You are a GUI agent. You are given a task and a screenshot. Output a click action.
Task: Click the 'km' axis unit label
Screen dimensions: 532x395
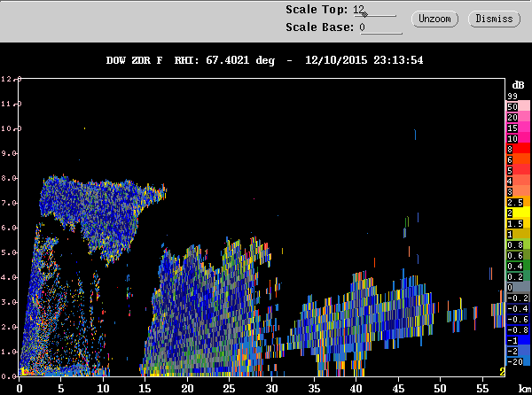click(525, 389)
